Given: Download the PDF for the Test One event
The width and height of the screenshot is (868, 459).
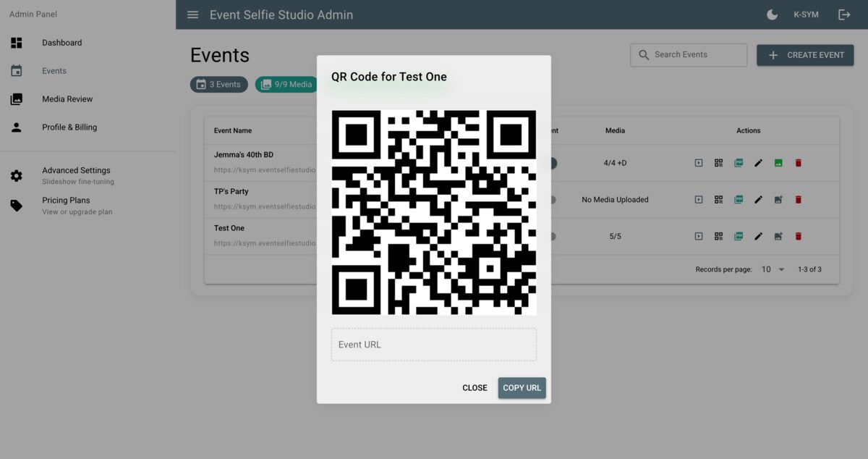Looking at the screenshot, I should (738, 236).
